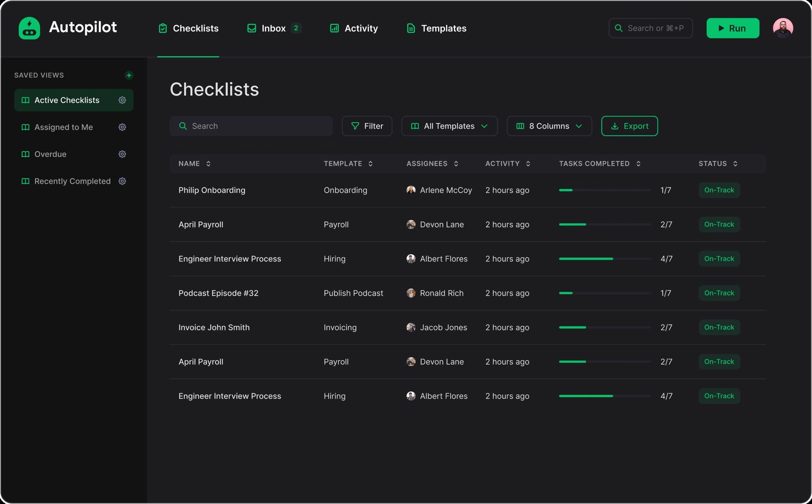Select the Active Checklists saved view
This screenshot has width=812, height=504.
point(74,100)
